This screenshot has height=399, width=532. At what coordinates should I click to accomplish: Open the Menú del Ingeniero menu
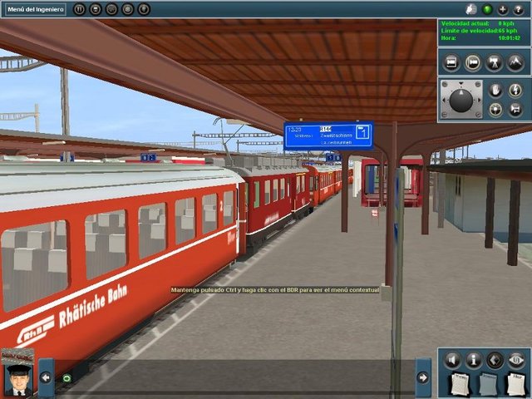[x=33, y=9]
